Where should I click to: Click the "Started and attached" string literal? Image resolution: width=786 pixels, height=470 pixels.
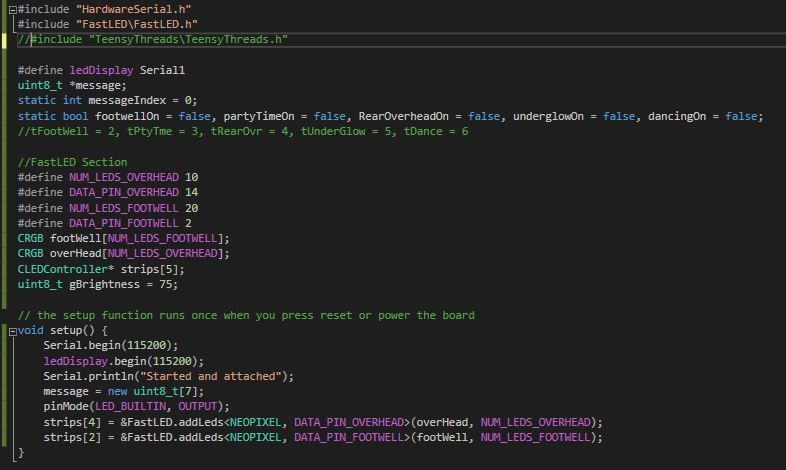pyautogui.click(x=211, y=376)
